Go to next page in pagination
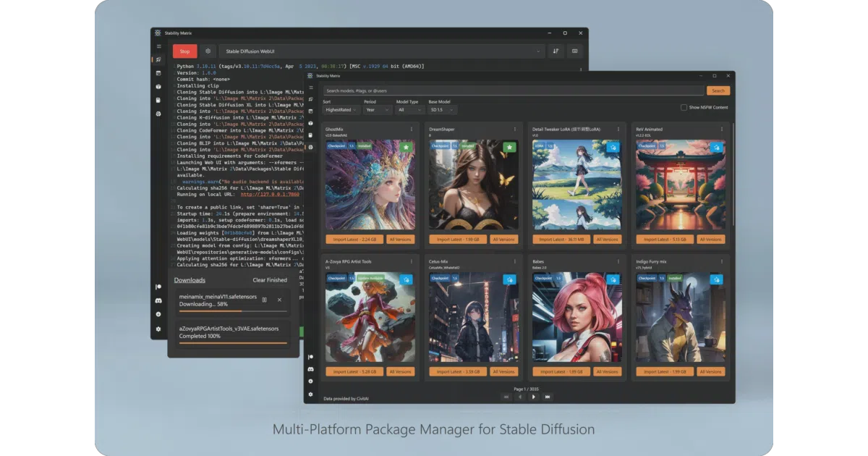Screen dimensions: 868x456 [534, 397]
